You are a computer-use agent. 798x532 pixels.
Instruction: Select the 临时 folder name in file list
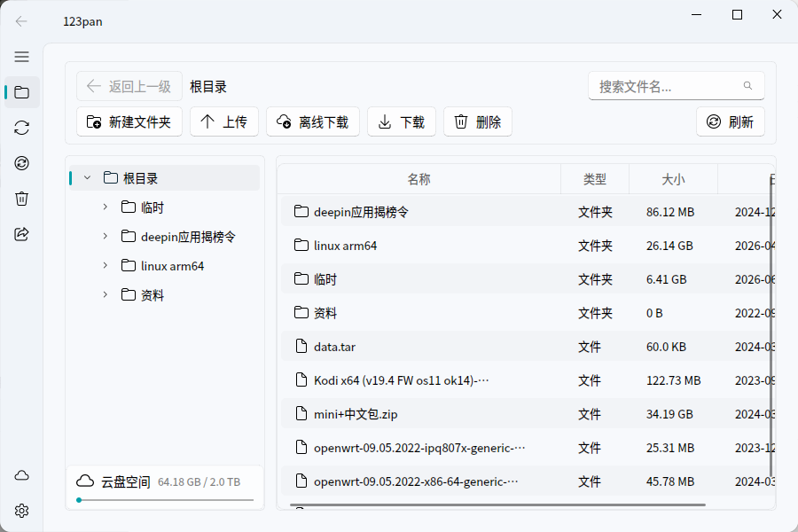point(325,279)
